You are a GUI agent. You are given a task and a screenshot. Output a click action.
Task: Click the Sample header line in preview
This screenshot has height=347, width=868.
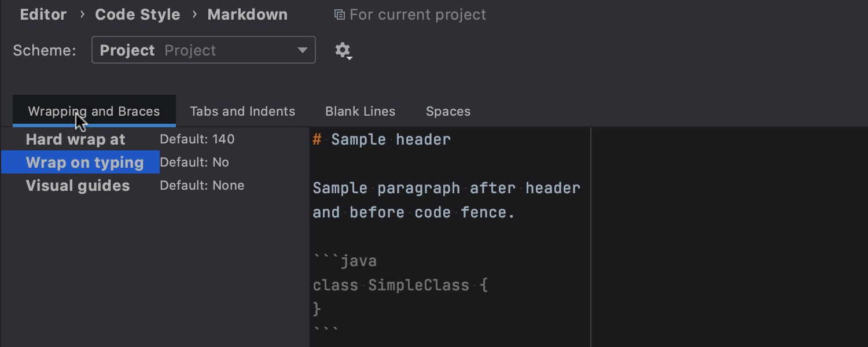click(x=382, y=139)
